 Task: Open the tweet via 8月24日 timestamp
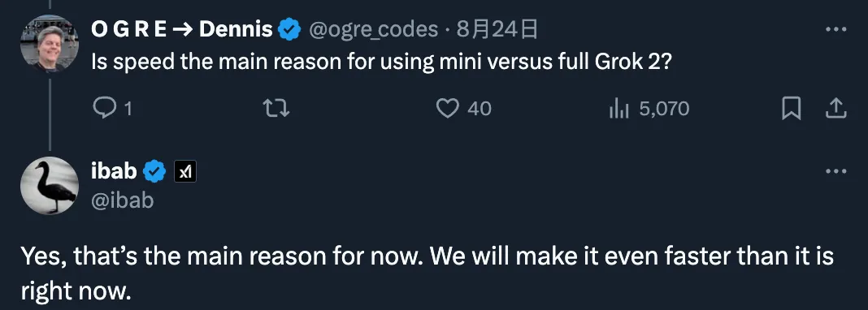[x=497, y=29]
